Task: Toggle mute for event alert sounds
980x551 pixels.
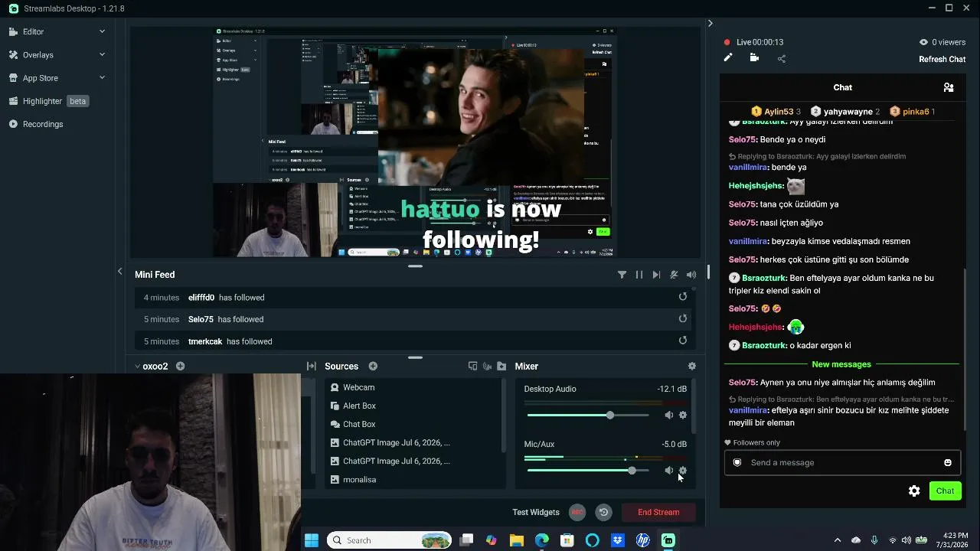Action: (x=674, y=275)
